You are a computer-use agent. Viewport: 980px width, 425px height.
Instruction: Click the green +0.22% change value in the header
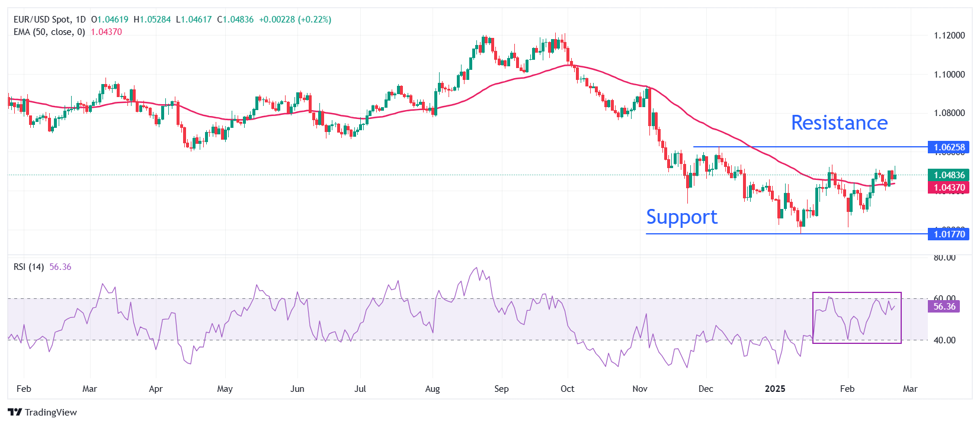[x=315, y=20]
